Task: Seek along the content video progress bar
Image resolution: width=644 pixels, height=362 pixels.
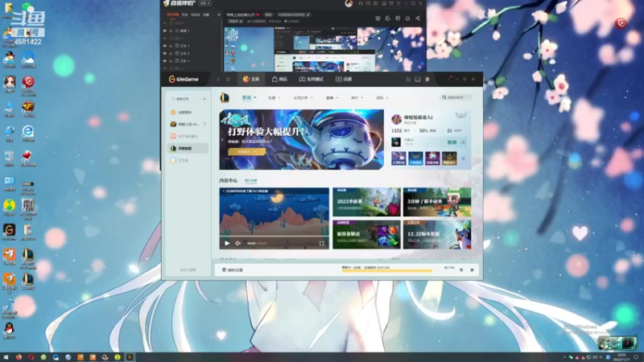Action: (274, 237)
